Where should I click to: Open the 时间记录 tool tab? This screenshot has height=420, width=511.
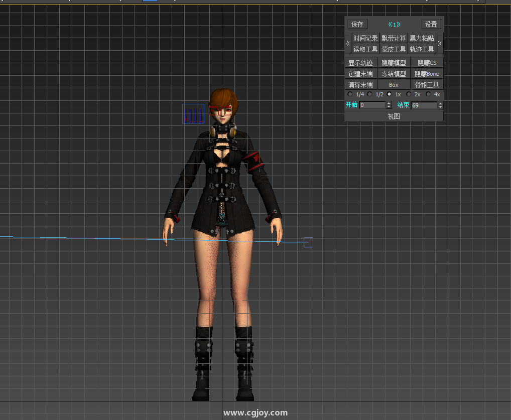click(365, 38)
